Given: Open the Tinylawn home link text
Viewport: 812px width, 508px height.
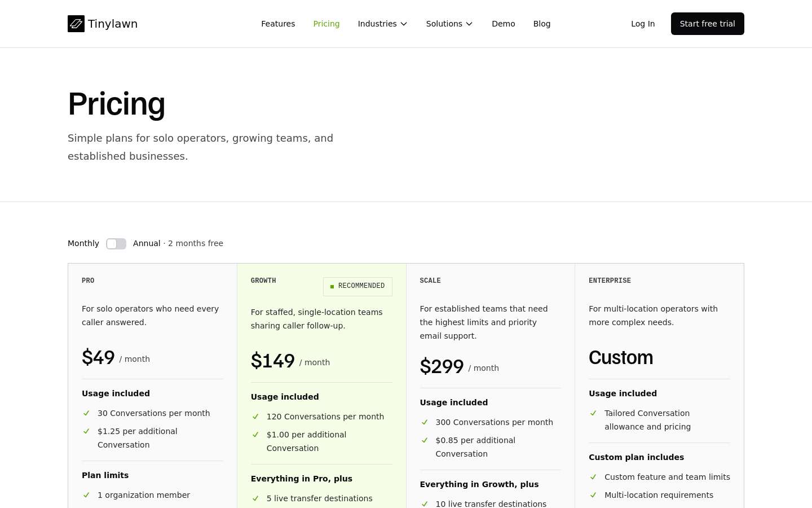Looking at the screenshot, I should click(x=113, y=24).
